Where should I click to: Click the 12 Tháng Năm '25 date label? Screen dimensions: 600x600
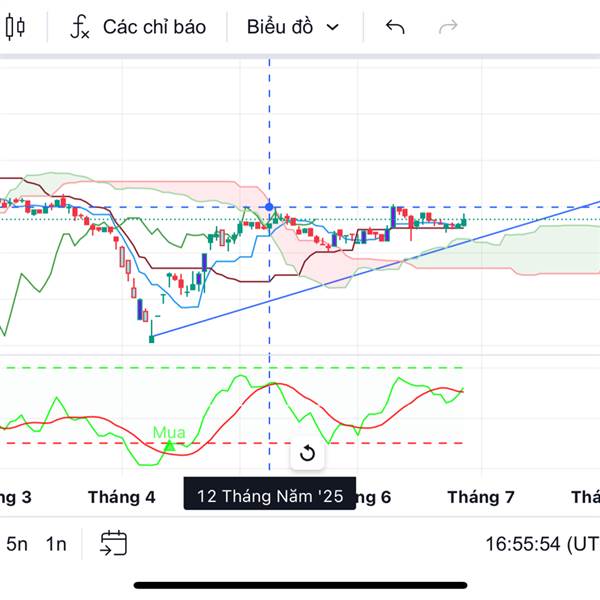click(270, 496)
